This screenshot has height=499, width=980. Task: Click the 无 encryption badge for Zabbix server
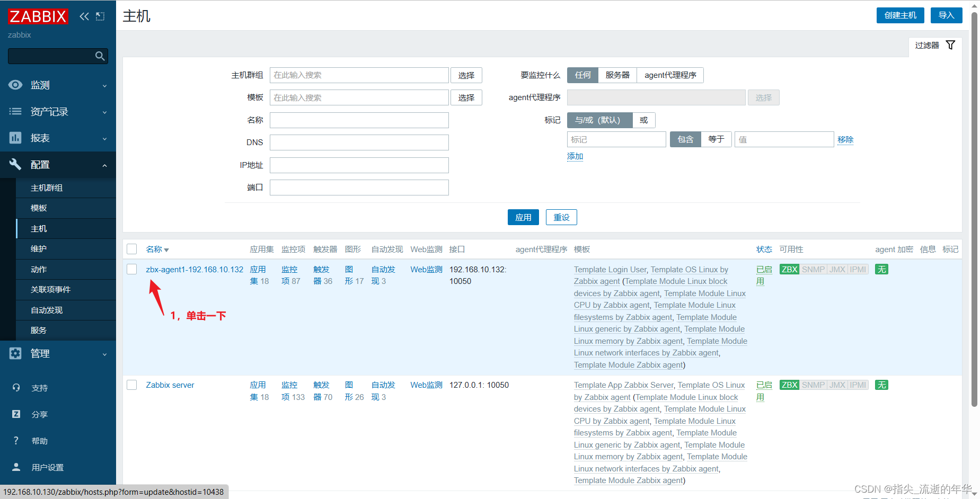[x=881, y=385]
